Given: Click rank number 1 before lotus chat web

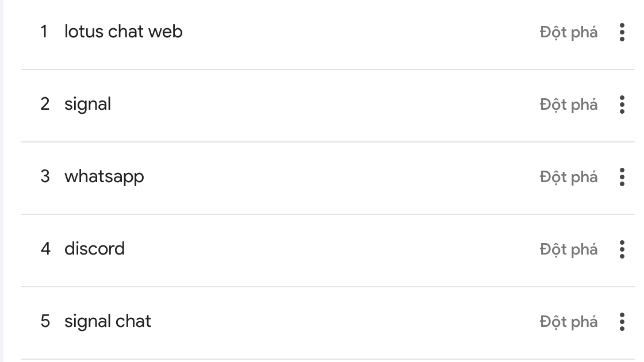Looking at the screenshot, I should 44,32.
